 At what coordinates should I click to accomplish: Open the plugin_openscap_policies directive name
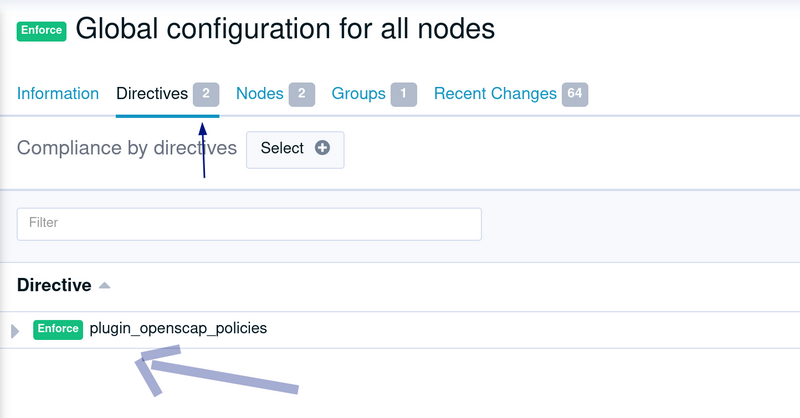pyautogui.click(x=178, y=328)
